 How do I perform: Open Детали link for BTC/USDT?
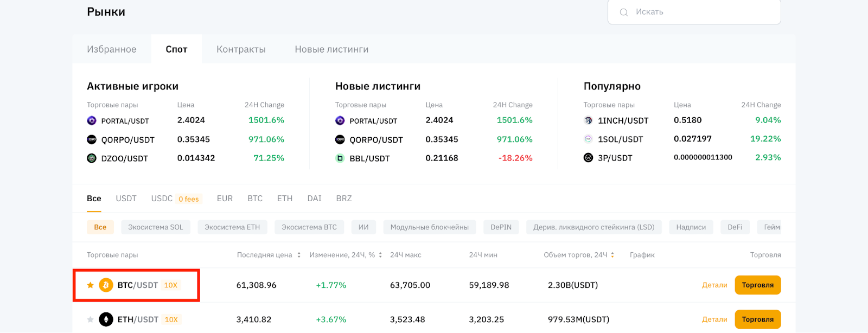pyautogui.click(x=714, y=285)
